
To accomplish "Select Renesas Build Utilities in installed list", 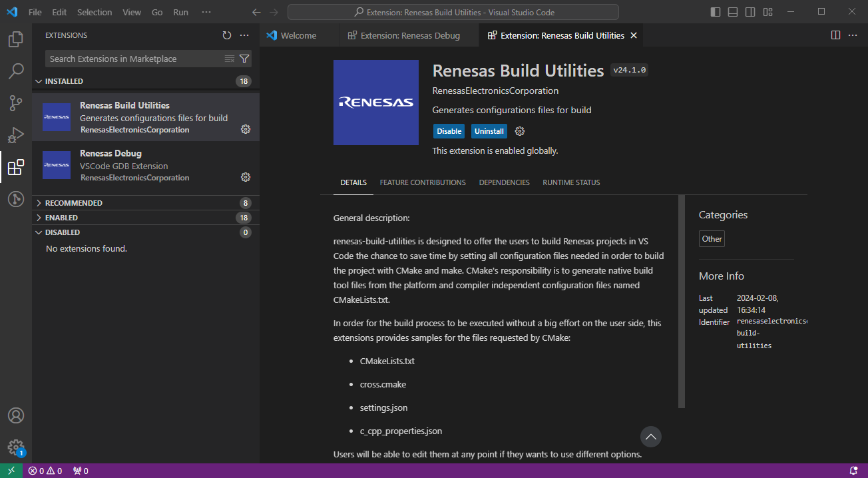I will pyautogui.click(x=146, y=117).
